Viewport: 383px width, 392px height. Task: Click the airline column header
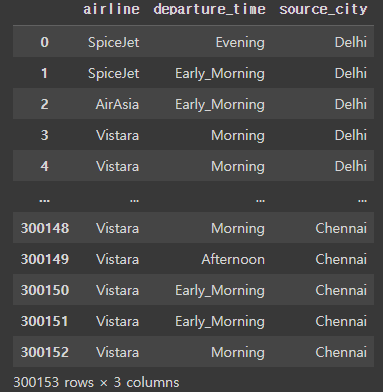coord(111,9)
